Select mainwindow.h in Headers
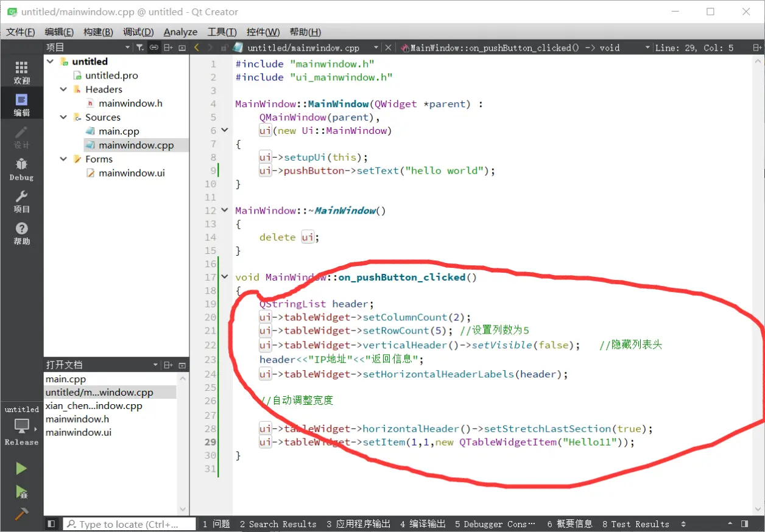Viewport: 765px width, 532px height. click(130, 103)
